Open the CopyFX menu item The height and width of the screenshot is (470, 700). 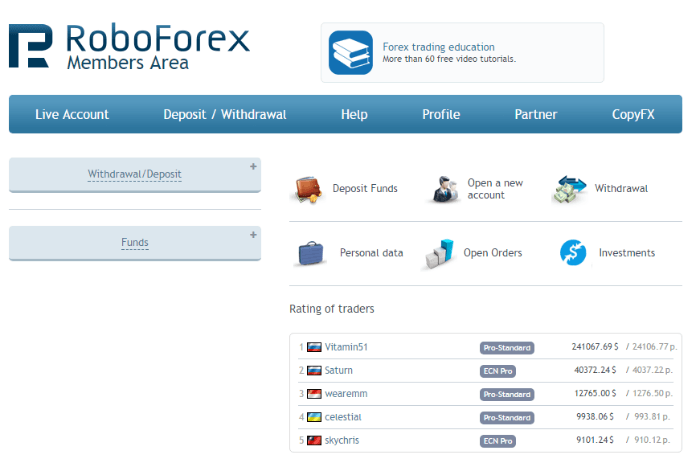633,115
